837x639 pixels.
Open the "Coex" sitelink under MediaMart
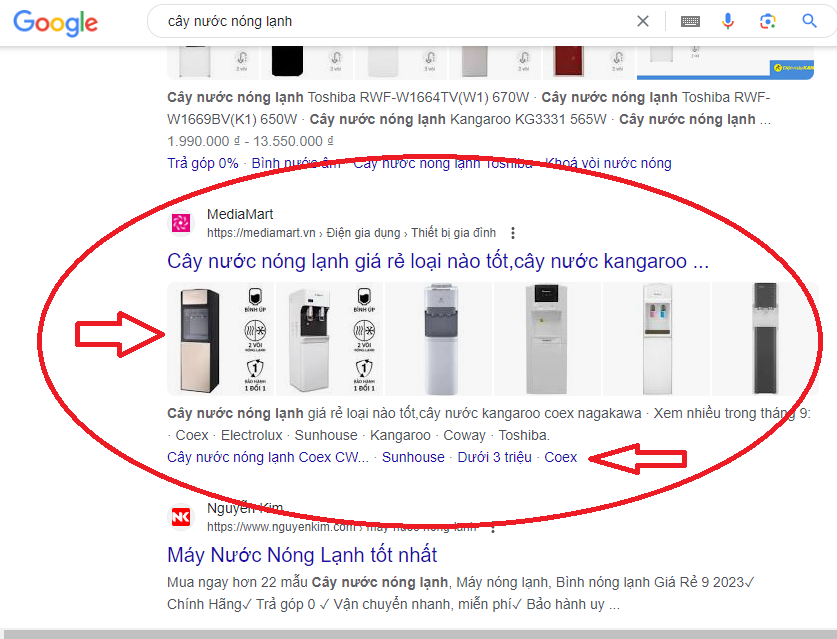(x=560, y=457)
